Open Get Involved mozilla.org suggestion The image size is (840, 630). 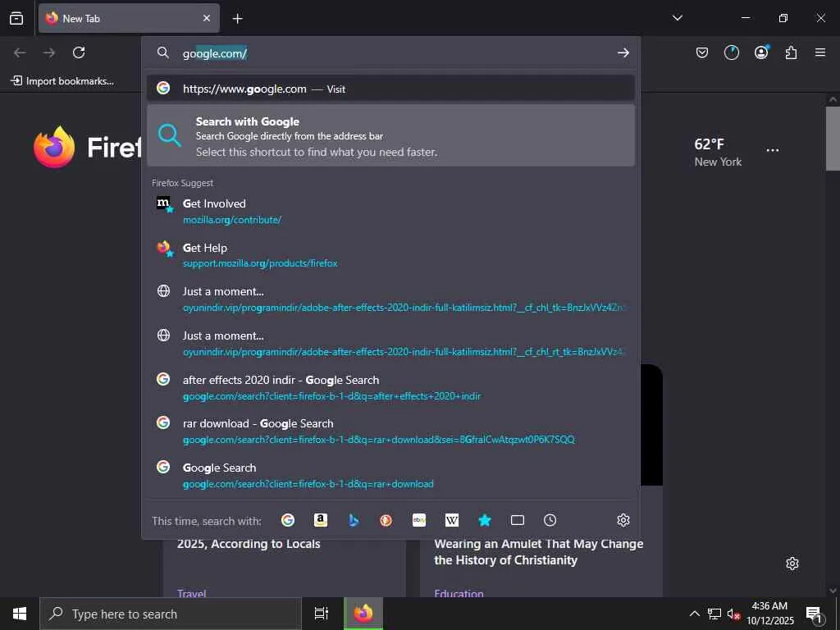click(391, 211)
